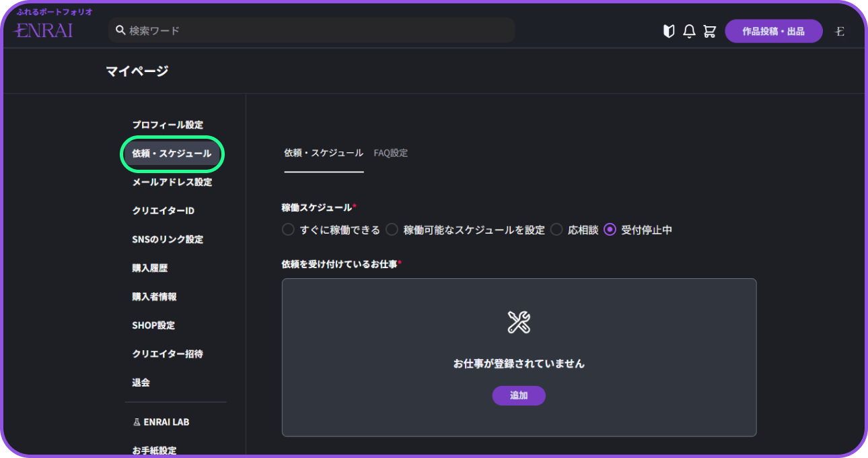
Task: Select 応相談 radio option
Action: (556, 230)
